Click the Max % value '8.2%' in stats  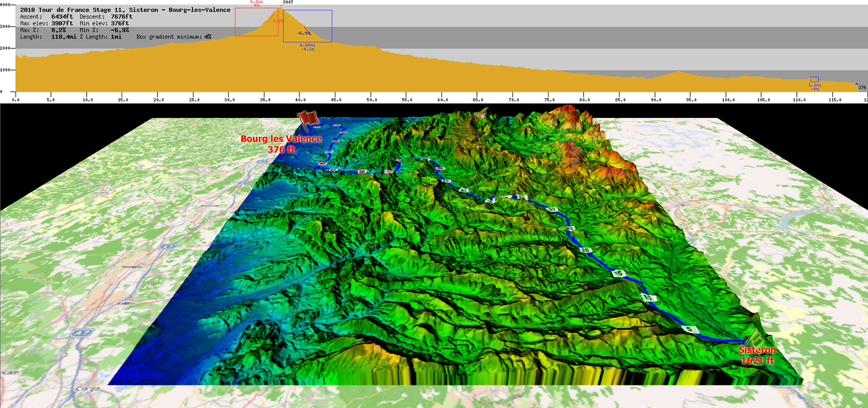(x=58, y=30)
